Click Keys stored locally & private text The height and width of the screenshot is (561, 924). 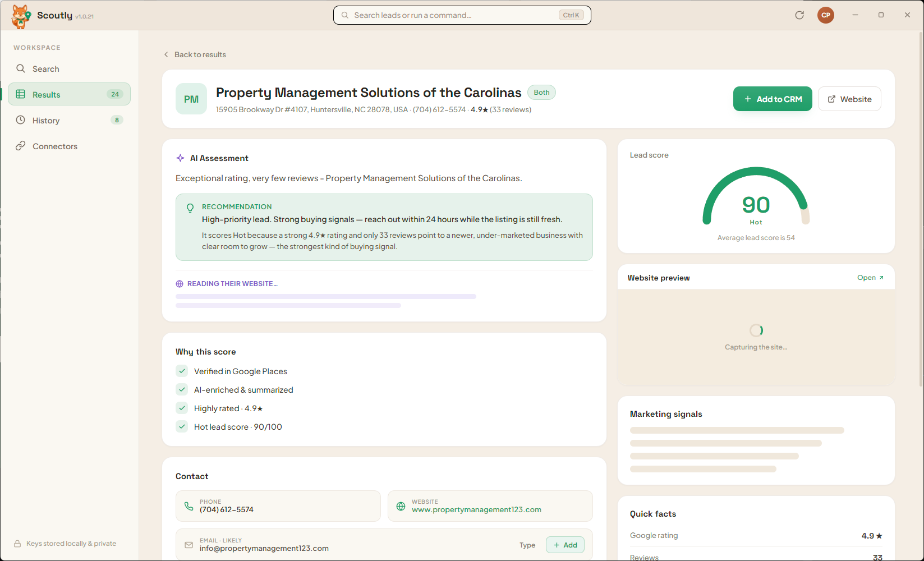[71, 544]
